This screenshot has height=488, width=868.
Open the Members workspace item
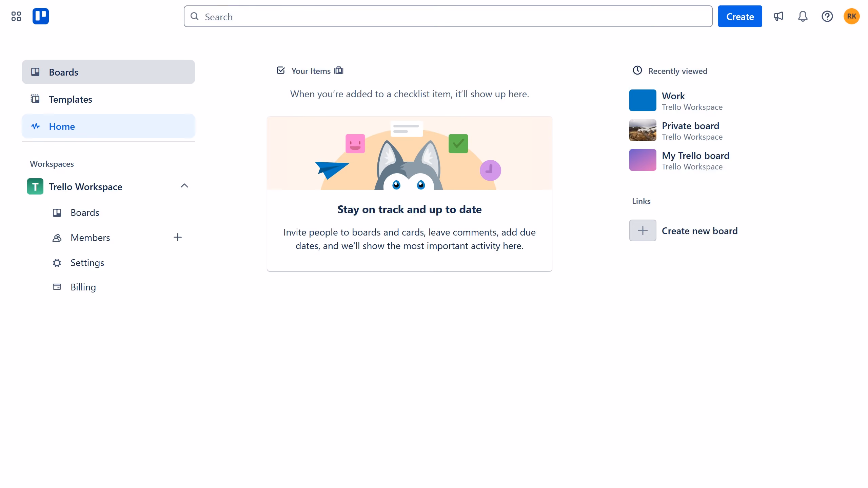90,238
